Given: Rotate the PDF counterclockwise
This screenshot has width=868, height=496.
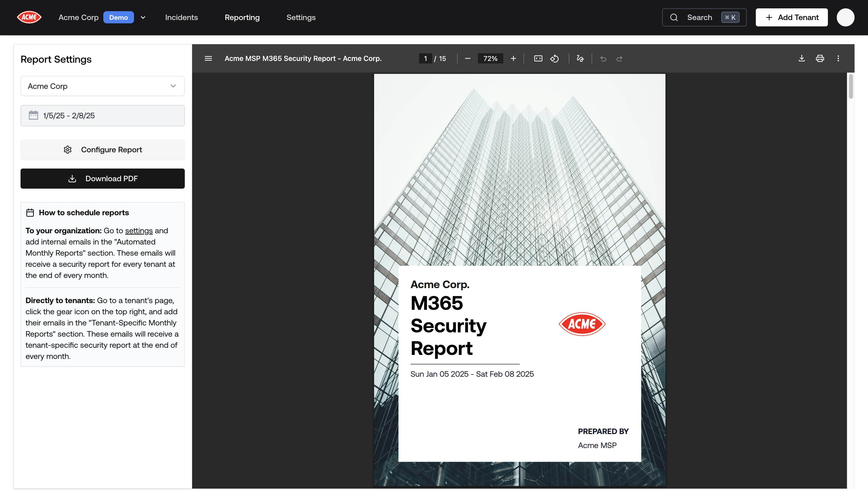Looking at the screenshot, I should point(554,59).
